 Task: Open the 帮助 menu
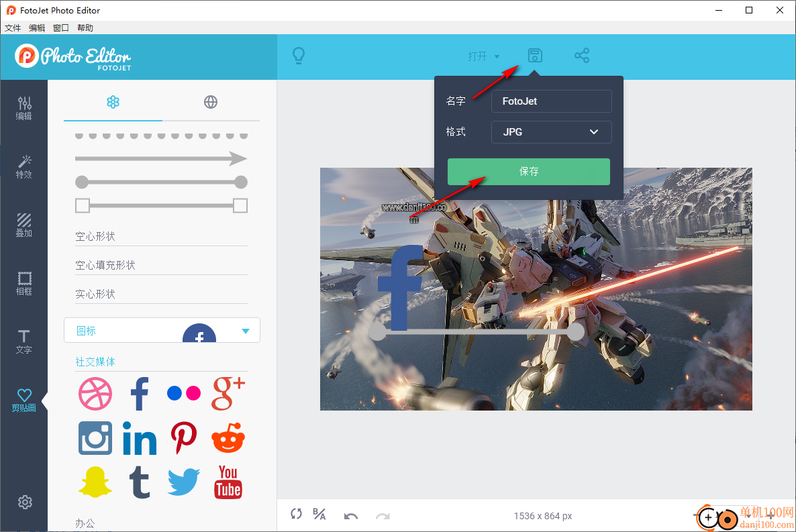(x=85, y=28)
